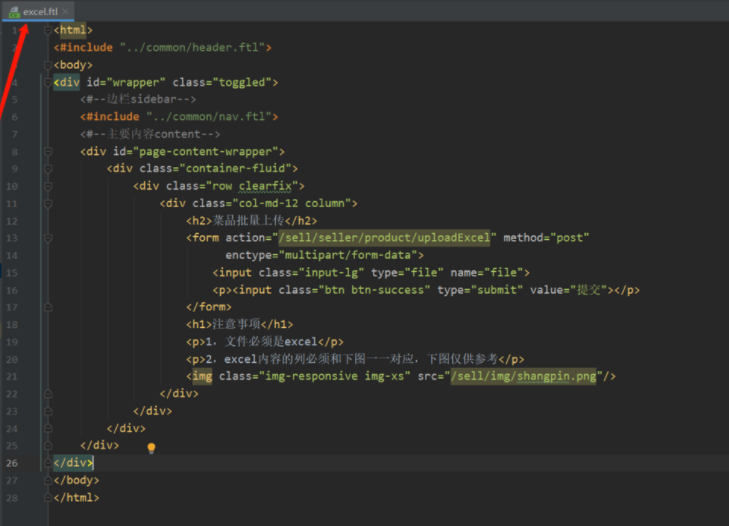Fold the form tag on line 13
The width and height of the screenshot is (729, 526).
click(x=47, y=238)
